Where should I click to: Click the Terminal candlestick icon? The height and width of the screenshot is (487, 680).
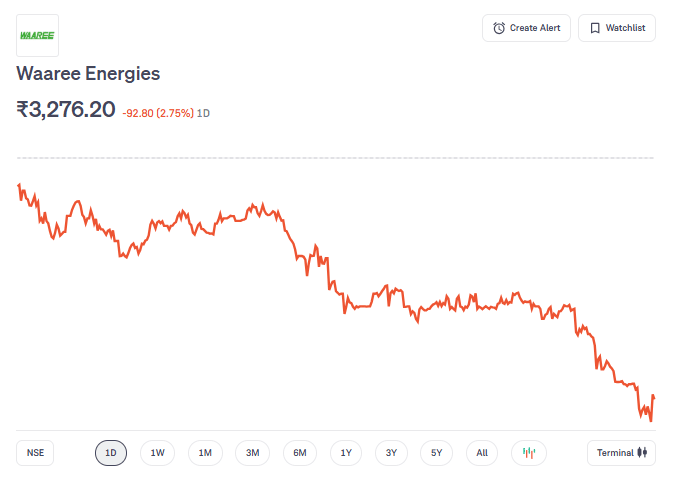coord(644,453)
